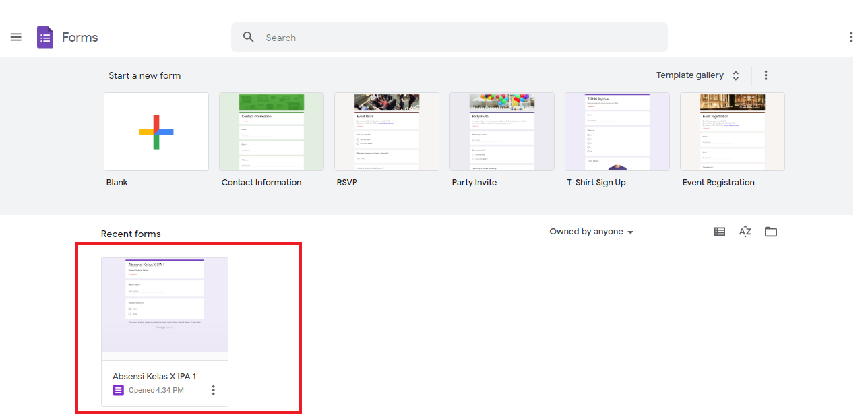Open the main navigation hamburger menu
Image resolution: width=868 pixels, height=417 pixels.
click(x=16, y=37)
